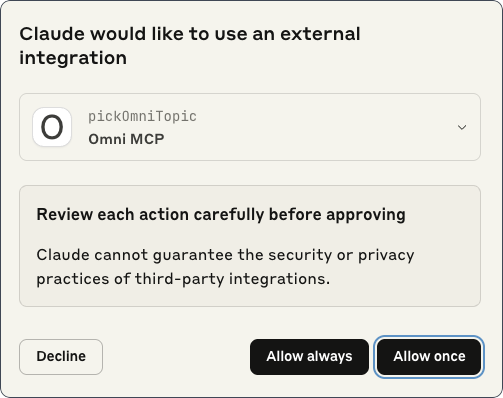This screenshot has width=503, height=398.
Task: Show tool details via the down arrow
Action: pyautogui.click(x=462, y=127)
